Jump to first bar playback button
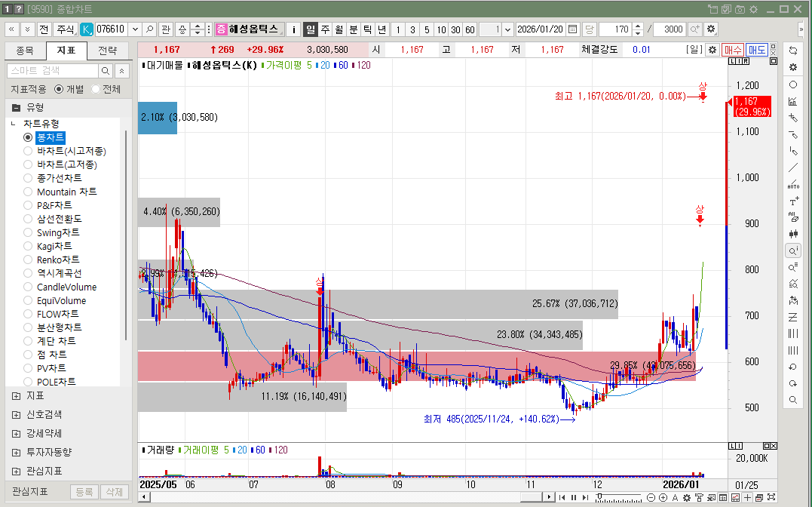 (x=562, y=498)
